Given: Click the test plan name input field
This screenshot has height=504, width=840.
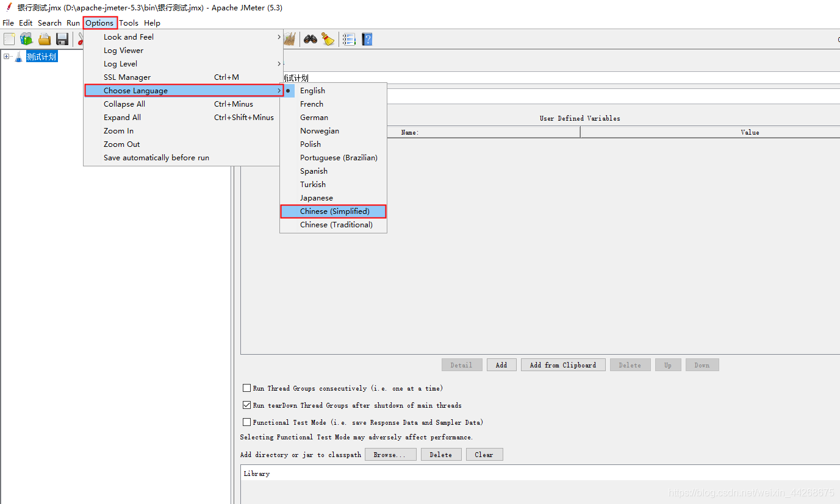Looking at the screenshot, I should 560,78.
